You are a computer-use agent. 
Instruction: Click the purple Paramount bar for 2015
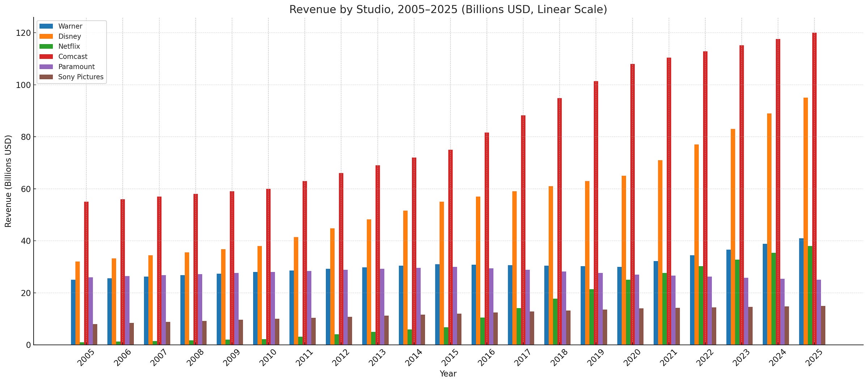pyautogui.click(x=455, y=306)
